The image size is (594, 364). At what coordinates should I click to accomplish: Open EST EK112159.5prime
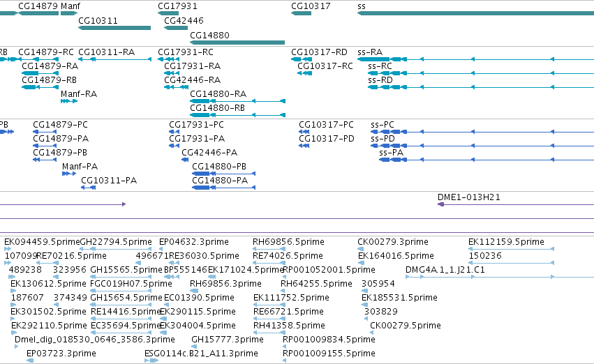coord(506,242)
